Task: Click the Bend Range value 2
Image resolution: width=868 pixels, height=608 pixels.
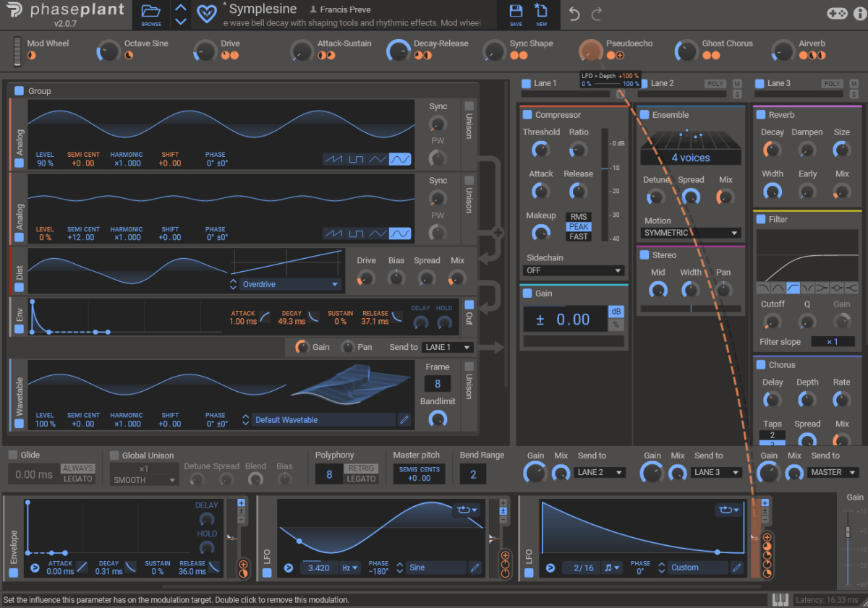Action: click(x=473, y=474)
